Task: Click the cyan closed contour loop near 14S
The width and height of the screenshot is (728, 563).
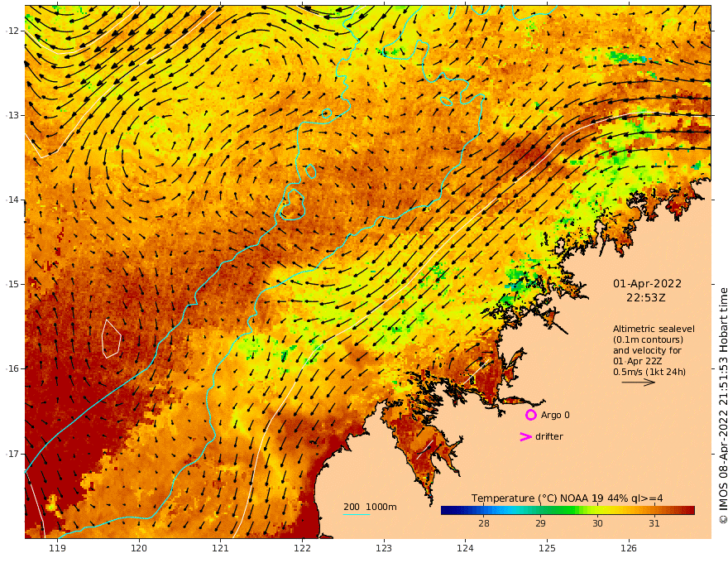Action: click(x=292, y=205)
